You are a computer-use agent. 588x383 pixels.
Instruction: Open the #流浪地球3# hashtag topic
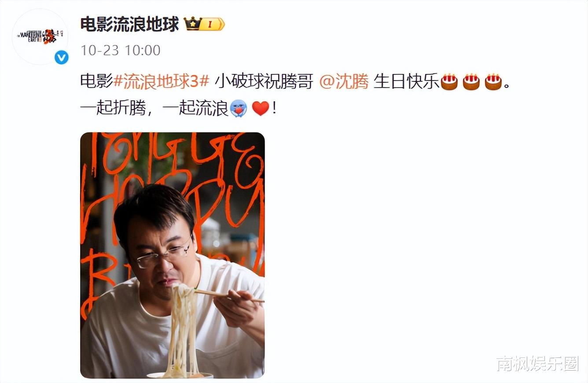[161, 82]
